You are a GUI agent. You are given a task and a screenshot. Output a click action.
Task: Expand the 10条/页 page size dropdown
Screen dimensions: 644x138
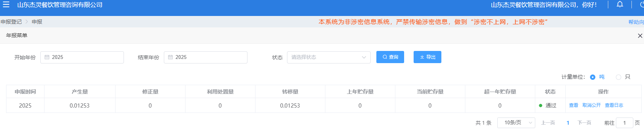click(x=516, y=123)
